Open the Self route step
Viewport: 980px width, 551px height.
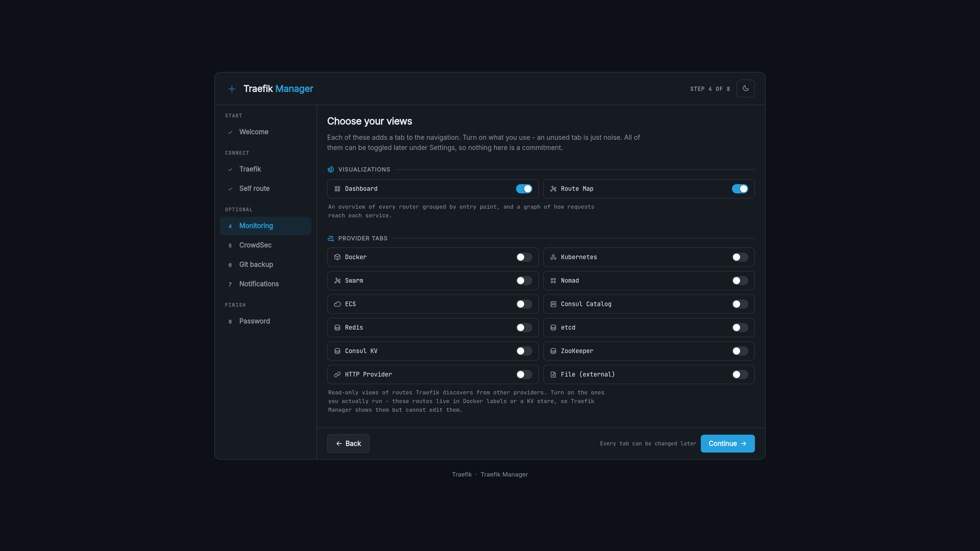265,189
